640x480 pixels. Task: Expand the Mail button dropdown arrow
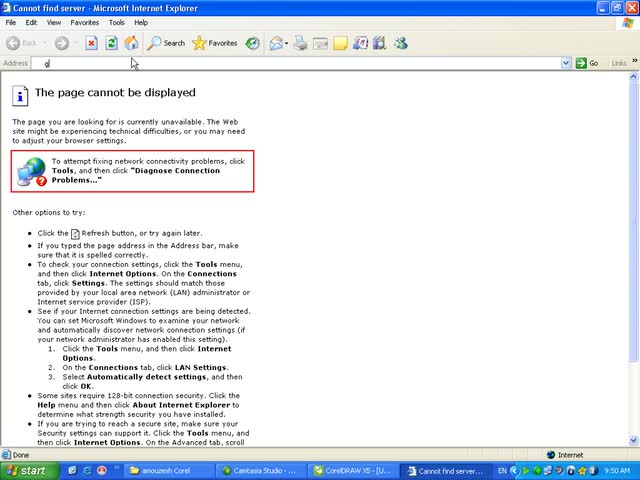(287, 43)
